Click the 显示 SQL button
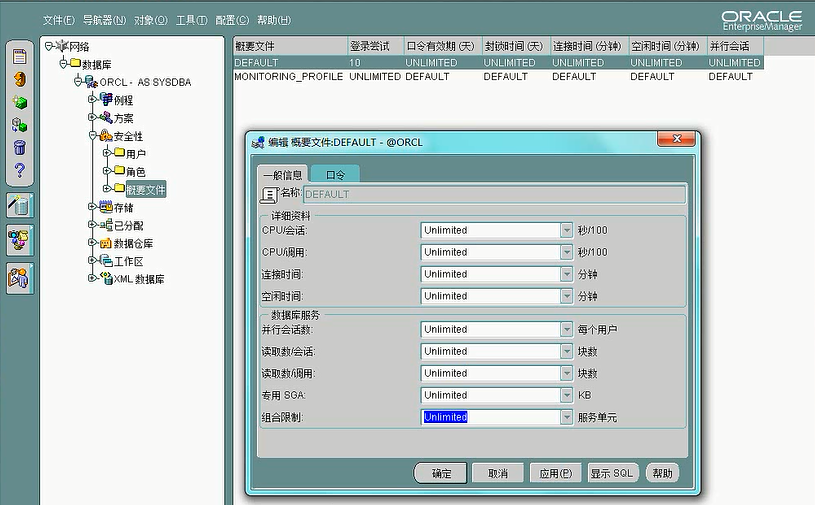 point(612,473)
